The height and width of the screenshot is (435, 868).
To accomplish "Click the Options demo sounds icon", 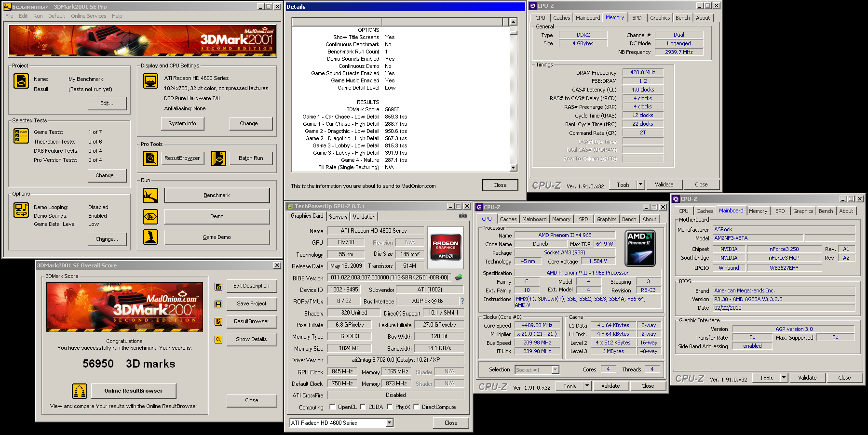I will pos(21,210).
